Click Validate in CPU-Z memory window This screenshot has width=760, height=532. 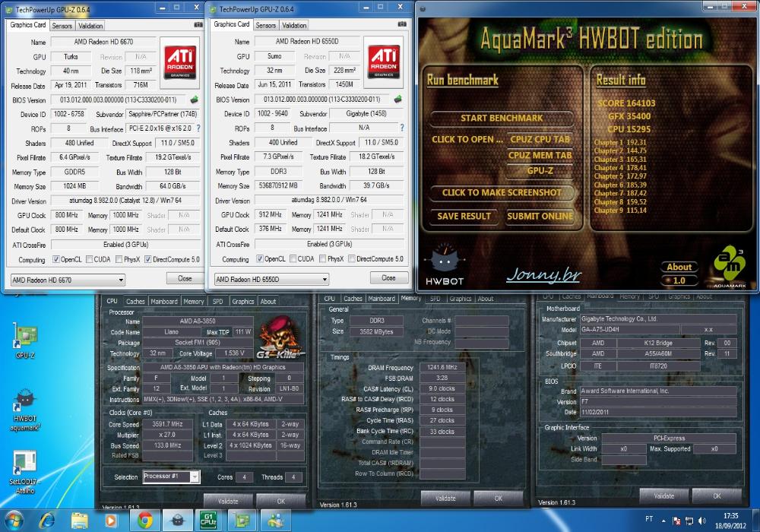click(x=445, y=498)
